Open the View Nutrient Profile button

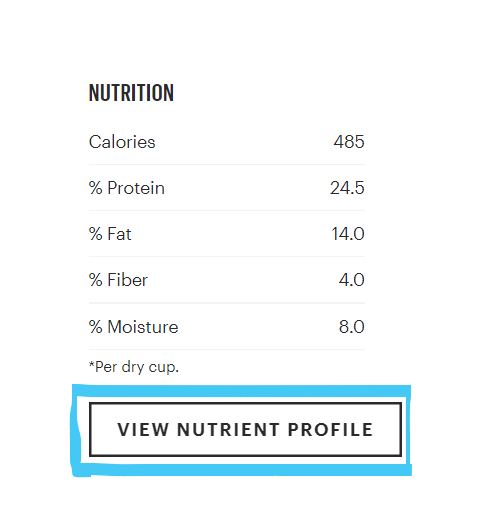[x=245, y=429]
